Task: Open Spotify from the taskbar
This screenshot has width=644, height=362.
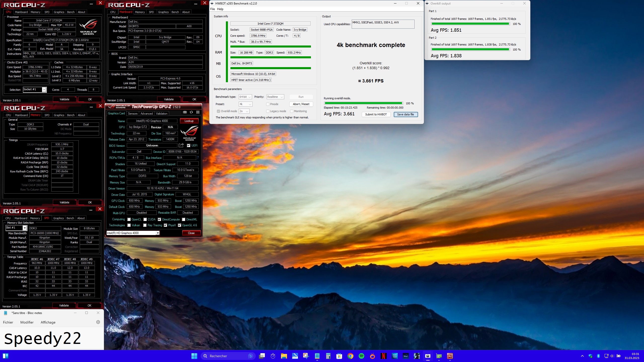Action: (361, 356)
